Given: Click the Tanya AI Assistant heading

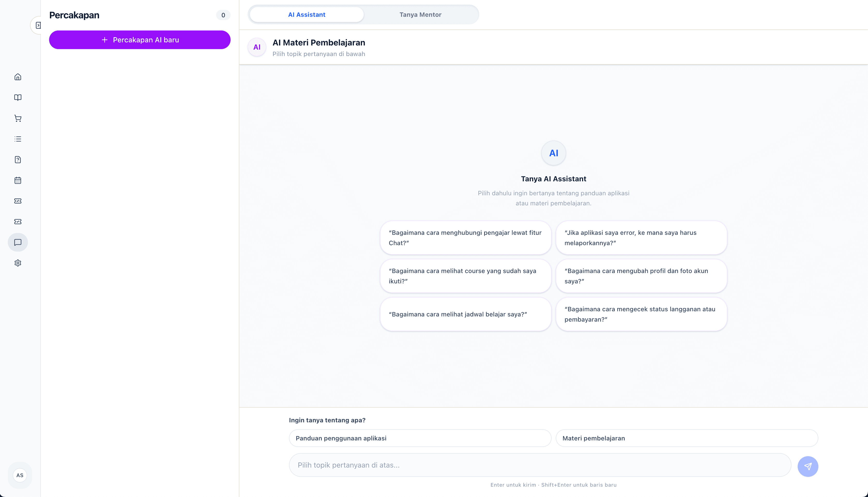Looking at the screenshot, I should click(553, 178).
